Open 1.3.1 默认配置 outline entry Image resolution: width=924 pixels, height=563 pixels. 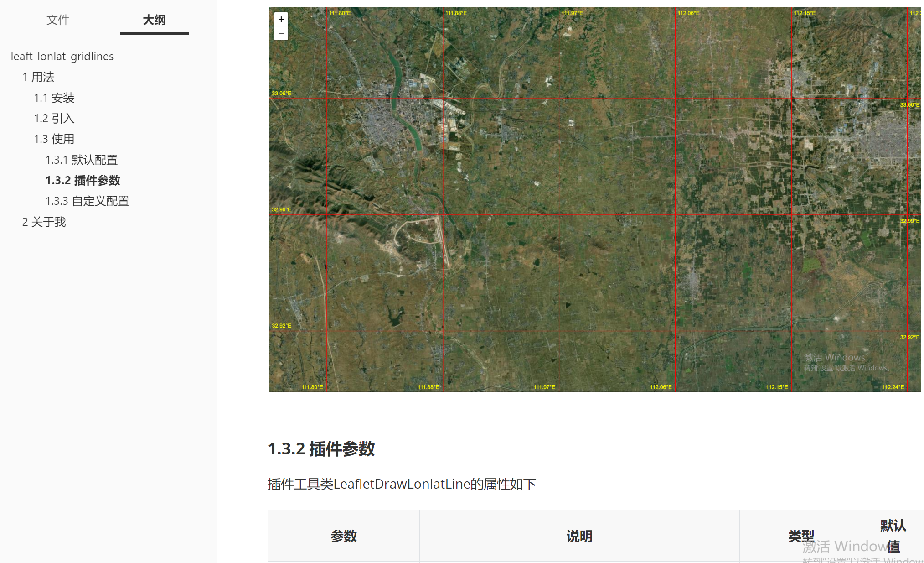tap(81, 160)
